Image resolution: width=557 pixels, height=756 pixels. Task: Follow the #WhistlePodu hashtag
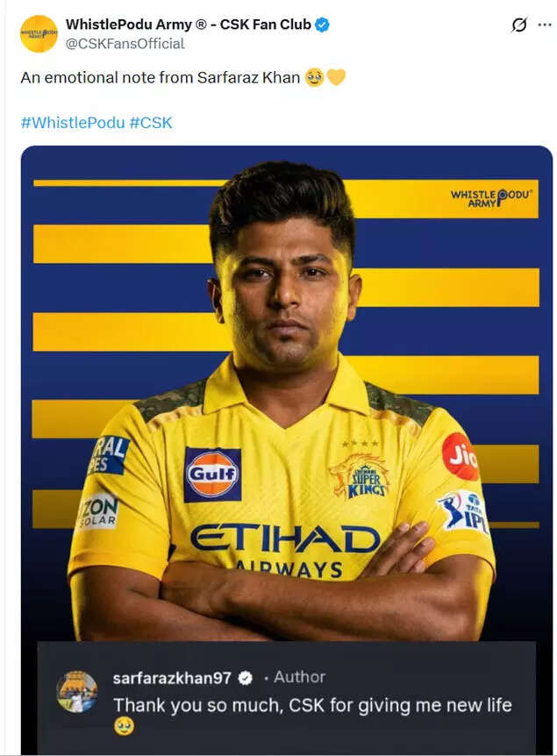tap(73, 123)
